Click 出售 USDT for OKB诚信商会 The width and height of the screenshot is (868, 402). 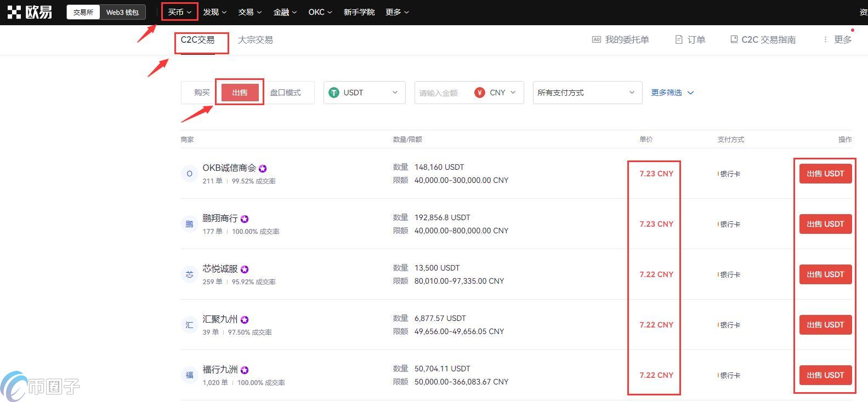coord(825,174)
